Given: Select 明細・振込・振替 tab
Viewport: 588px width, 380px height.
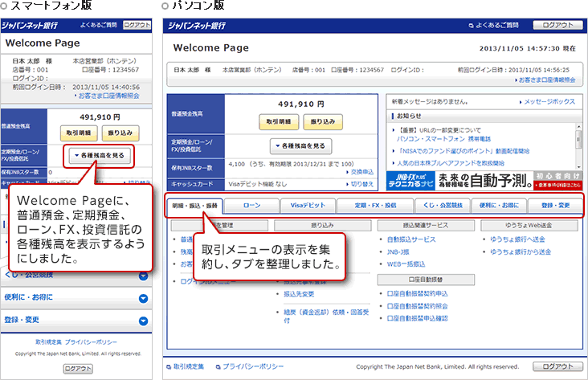Looking at the screenshot, I should [194, 206].
